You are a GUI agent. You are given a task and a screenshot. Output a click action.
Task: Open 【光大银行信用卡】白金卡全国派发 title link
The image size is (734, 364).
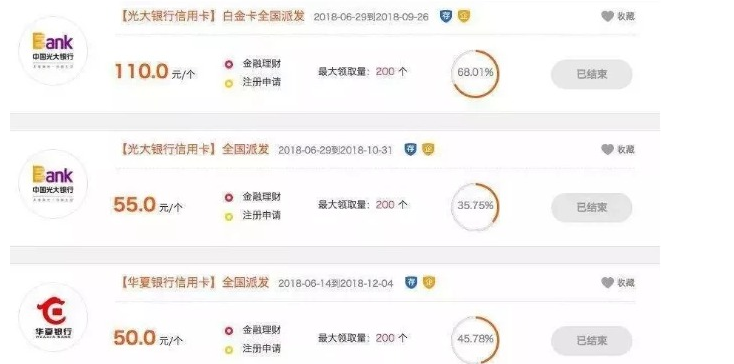[x=213, y=16]
